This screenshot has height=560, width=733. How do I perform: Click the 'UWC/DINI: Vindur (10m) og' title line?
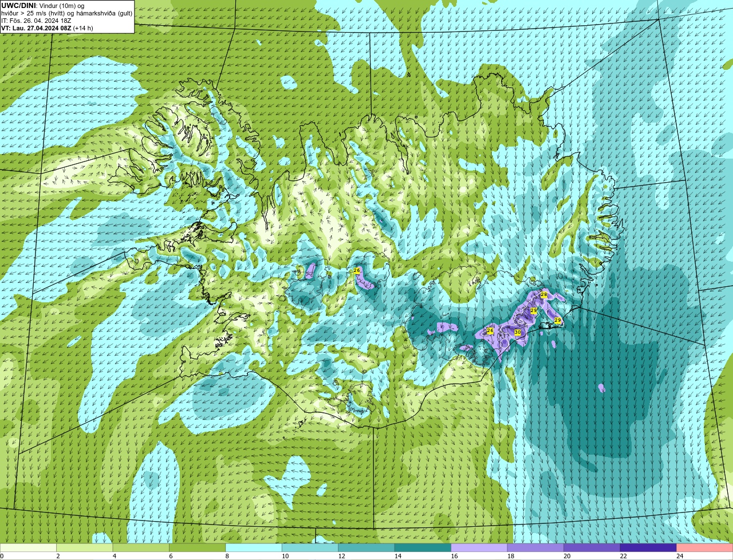(x=43, y=6)
